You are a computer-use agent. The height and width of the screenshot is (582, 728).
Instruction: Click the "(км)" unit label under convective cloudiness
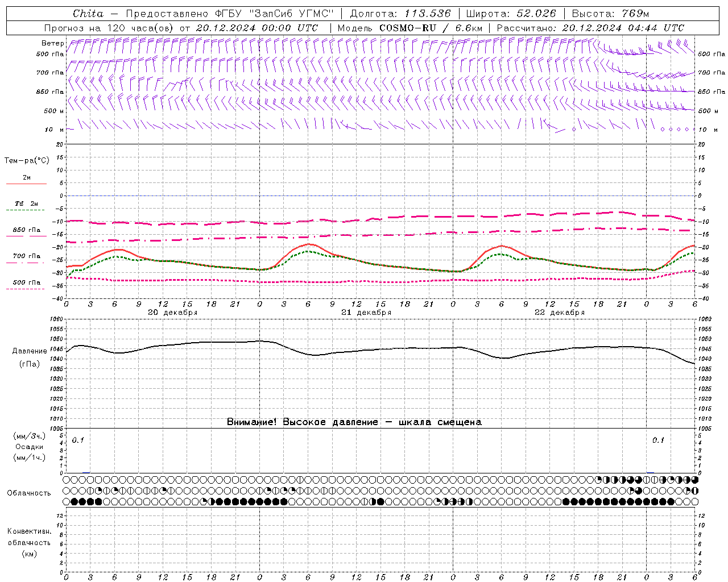pos(29,553)
